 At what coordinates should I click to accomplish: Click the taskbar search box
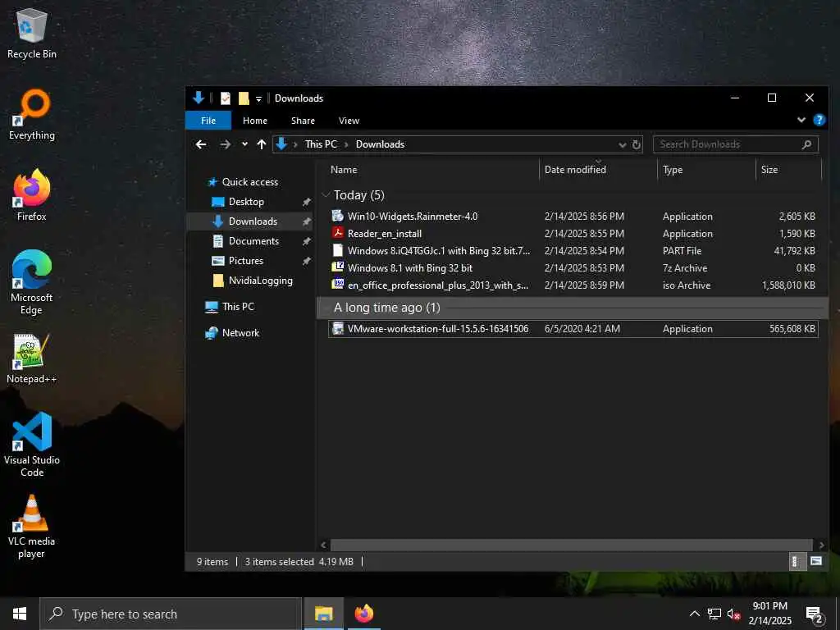pyautogui.click(x=171, y=614)
